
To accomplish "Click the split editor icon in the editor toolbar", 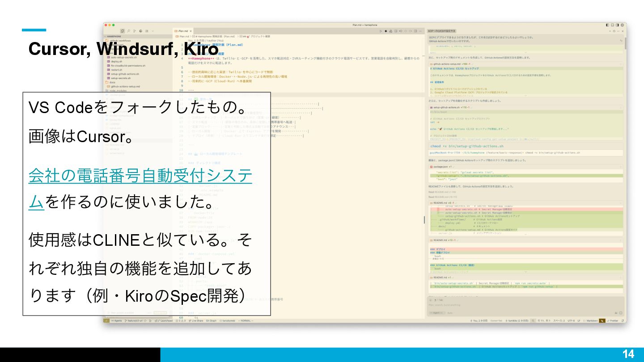I will (415, 31).
